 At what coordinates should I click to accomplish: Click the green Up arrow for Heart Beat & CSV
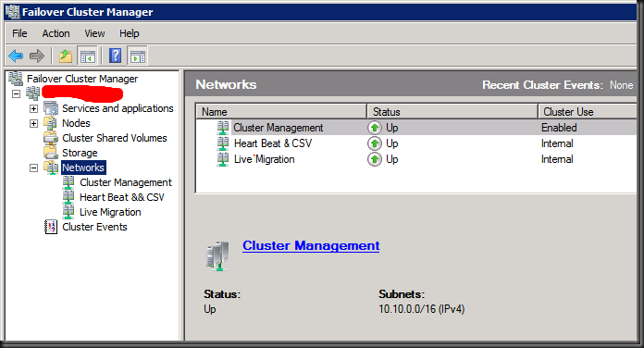[x=374, y=143]
